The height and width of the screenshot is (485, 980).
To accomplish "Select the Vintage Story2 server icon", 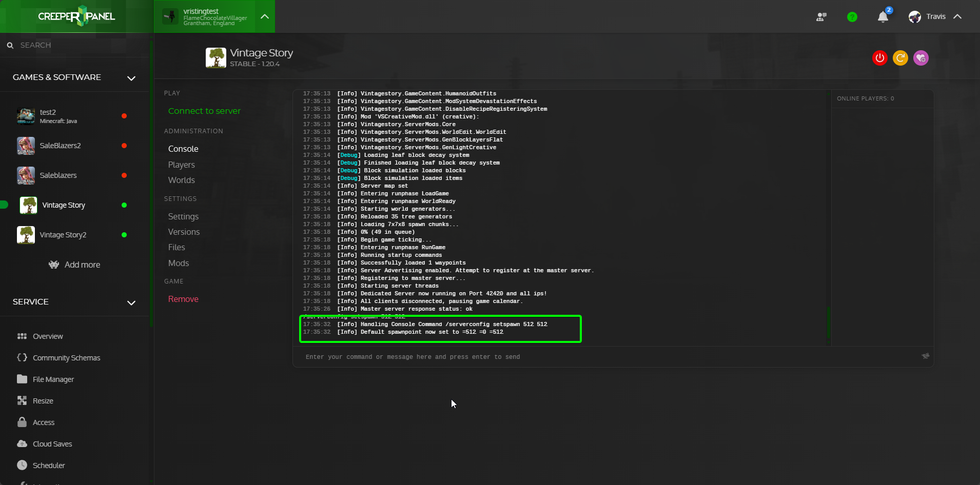I will pyautogui.click(x=26, y=235).
